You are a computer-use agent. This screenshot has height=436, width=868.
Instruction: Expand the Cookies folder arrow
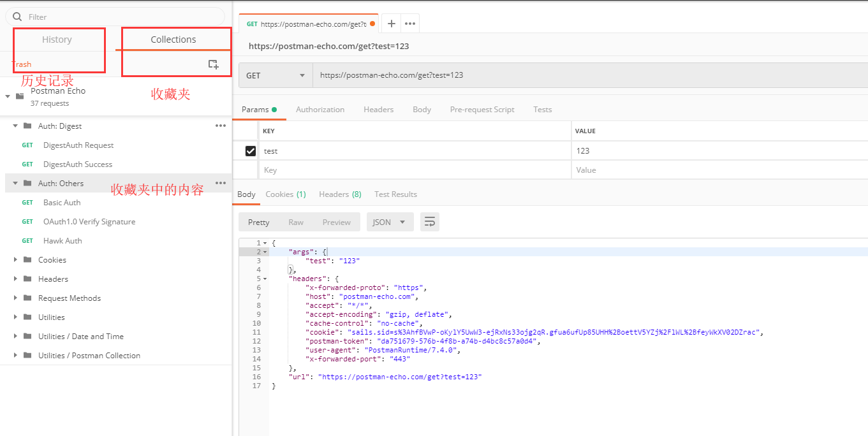15,259
